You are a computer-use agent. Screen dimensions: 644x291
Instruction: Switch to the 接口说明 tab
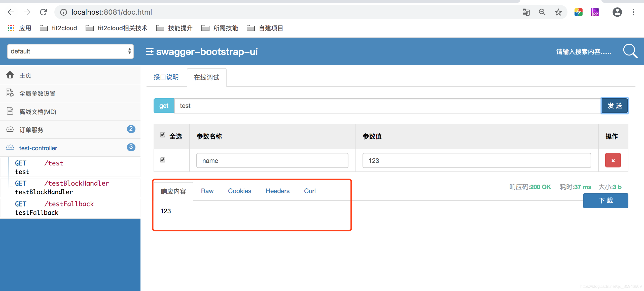pyautogui.click(x=166, y=77)
